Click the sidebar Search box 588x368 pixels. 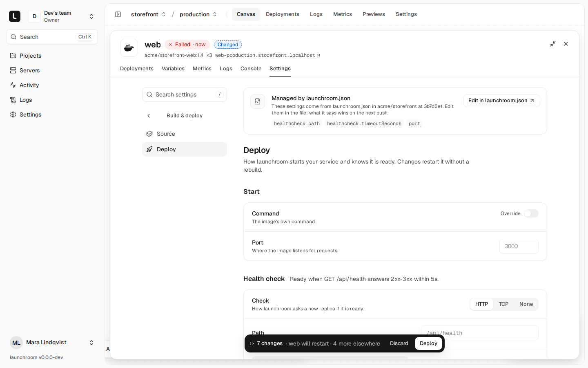52,37
